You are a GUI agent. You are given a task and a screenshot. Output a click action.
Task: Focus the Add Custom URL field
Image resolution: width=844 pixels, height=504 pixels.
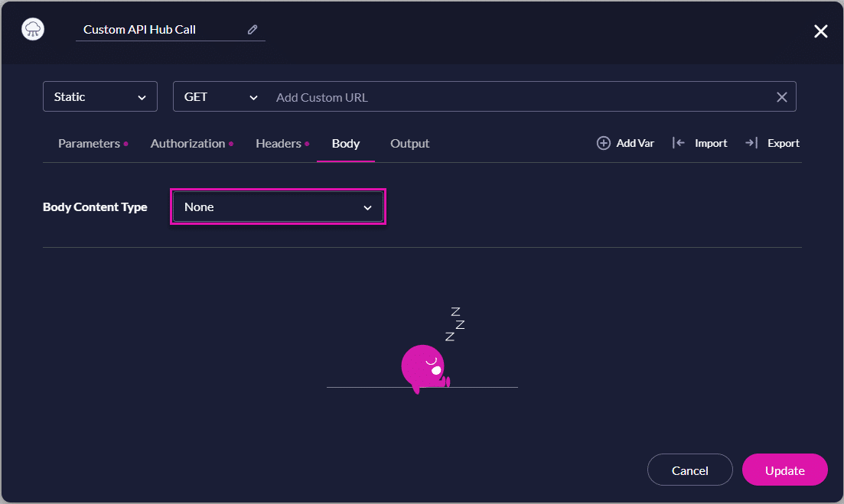(x=520, y=97)
